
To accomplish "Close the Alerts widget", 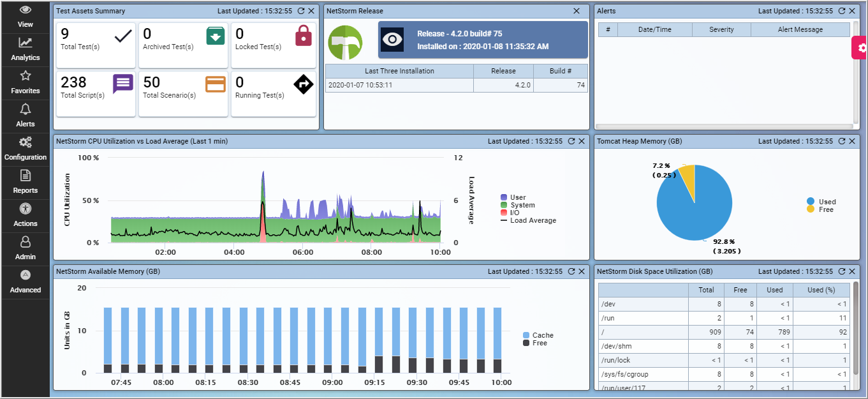I will pos(852,11).
